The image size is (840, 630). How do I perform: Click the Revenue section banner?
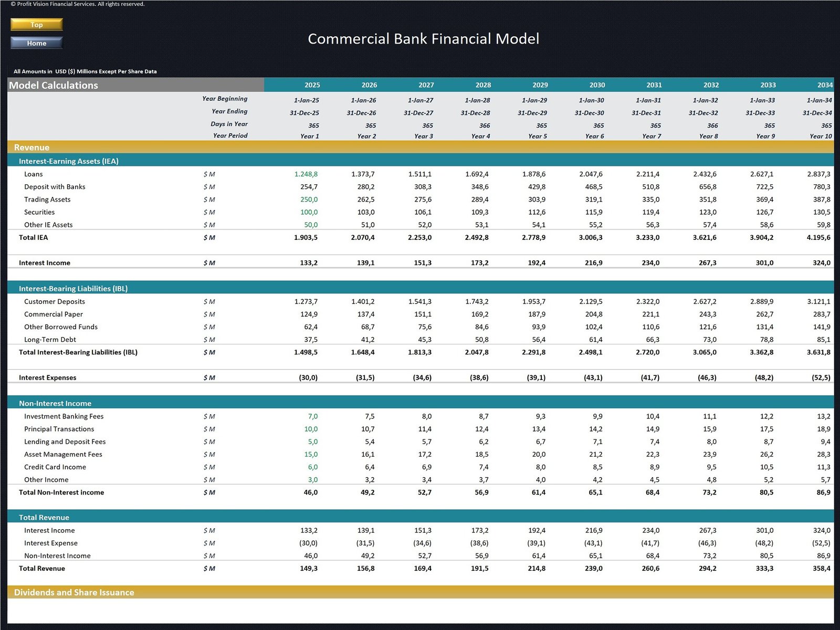pos(31,148)
